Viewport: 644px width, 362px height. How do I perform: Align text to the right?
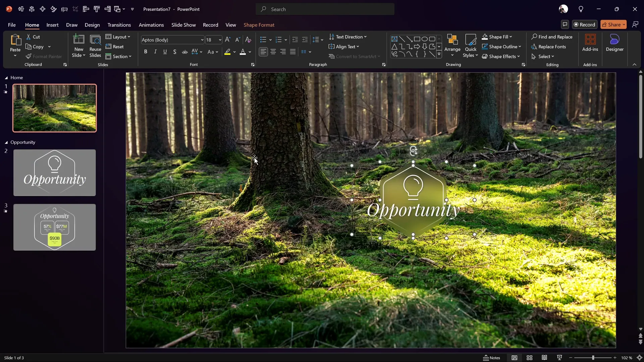283,52
